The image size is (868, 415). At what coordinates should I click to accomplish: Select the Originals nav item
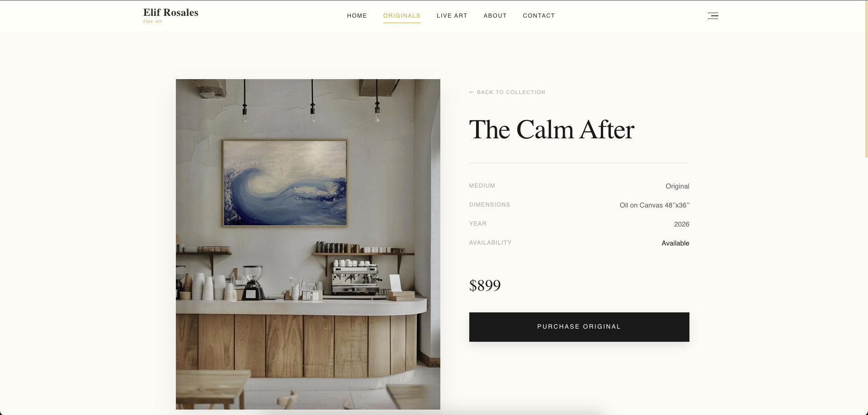(402, 16)
